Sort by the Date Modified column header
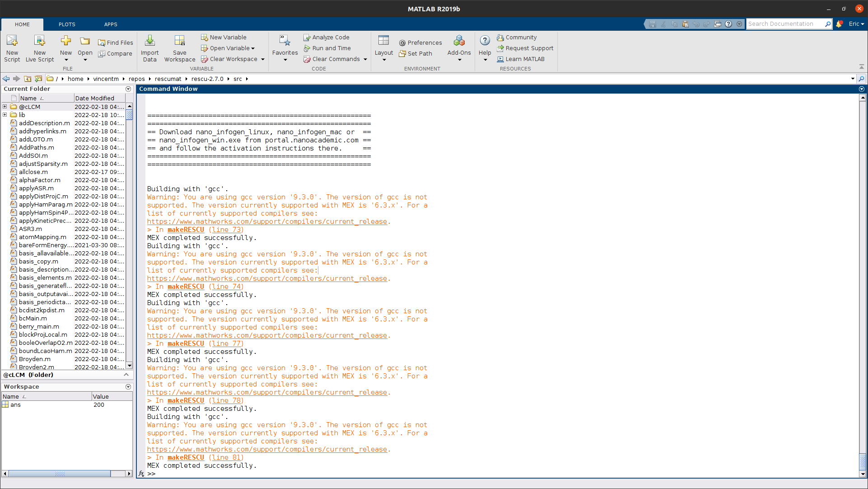Image resolution: width=868 pixels, height=489 pixels. click(99, 98)
